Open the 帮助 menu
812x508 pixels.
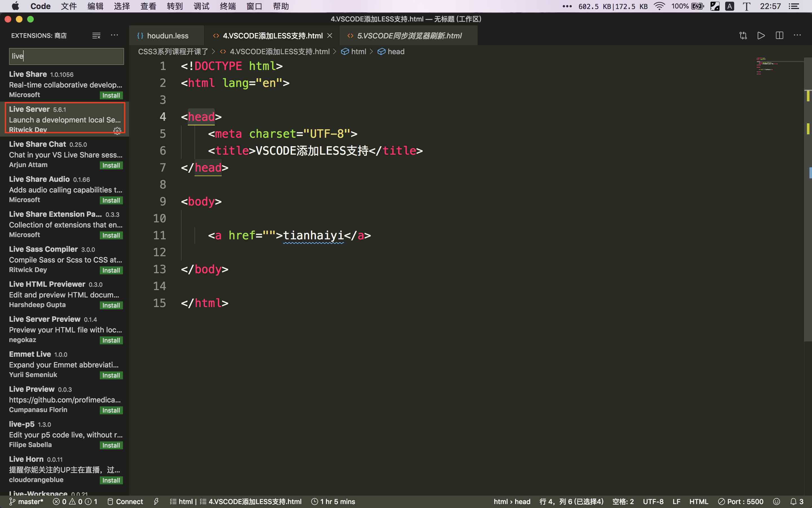pos(281,6)
